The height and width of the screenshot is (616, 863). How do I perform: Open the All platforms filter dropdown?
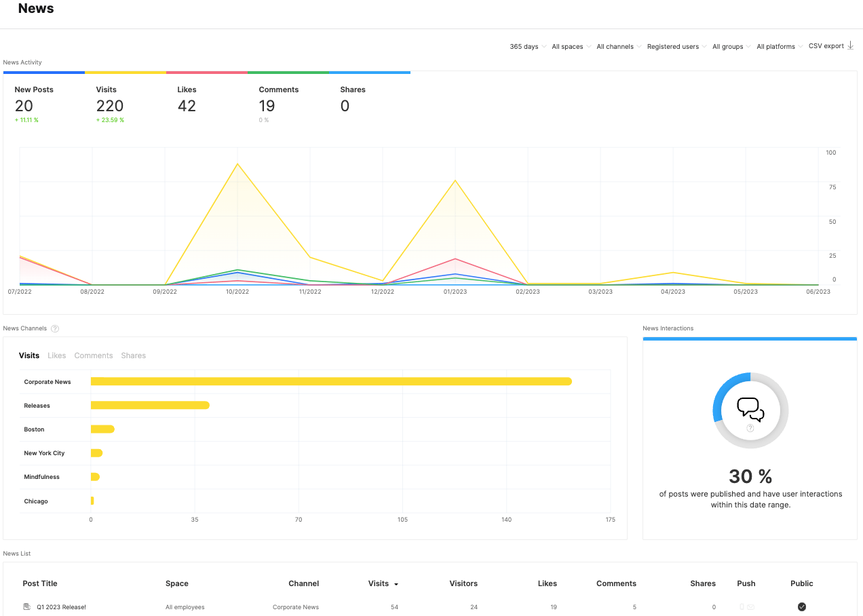coord(776,46)
